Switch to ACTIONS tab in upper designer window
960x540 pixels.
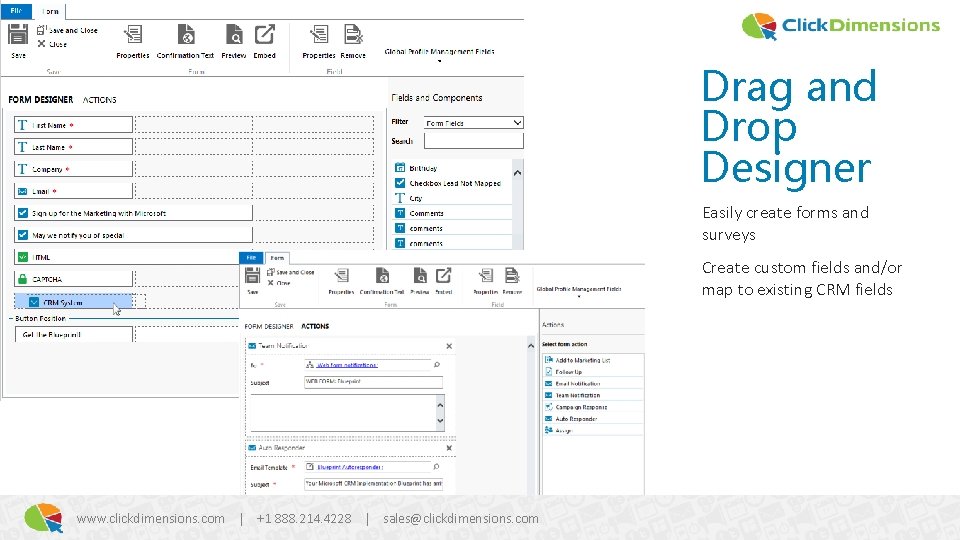99,100
